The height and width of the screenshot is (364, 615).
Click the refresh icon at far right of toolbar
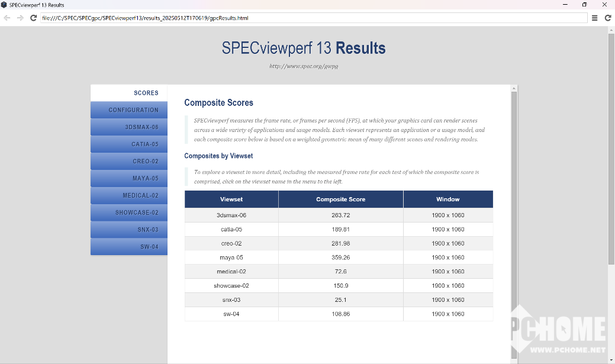coord(608,18)
